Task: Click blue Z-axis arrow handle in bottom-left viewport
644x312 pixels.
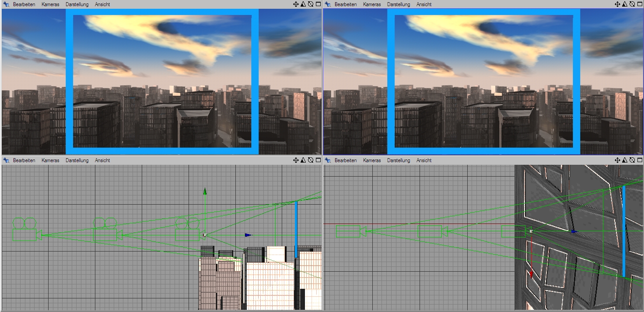Action: [248, 235]
